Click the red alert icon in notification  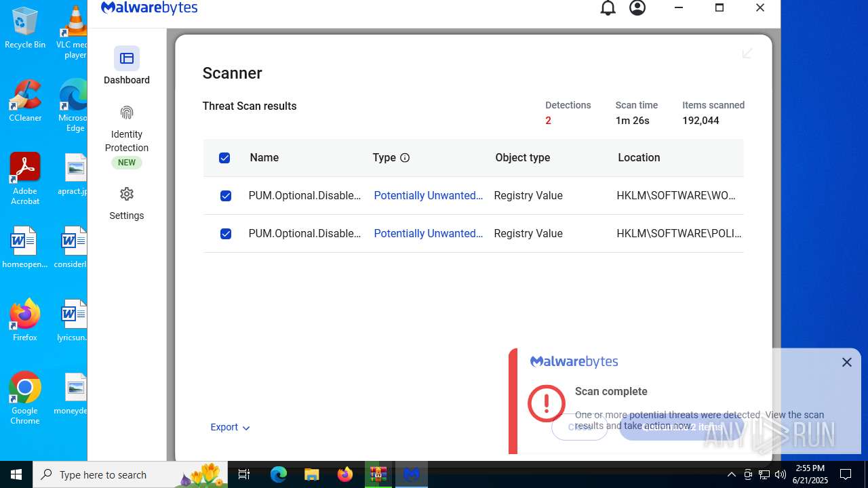(x=546, y=403)
